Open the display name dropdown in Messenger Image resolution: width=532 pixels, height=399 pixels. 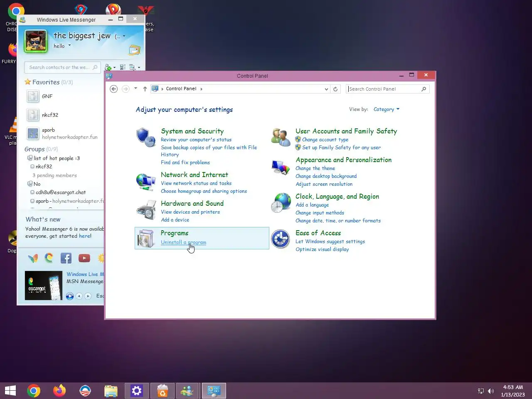[124, 36]
